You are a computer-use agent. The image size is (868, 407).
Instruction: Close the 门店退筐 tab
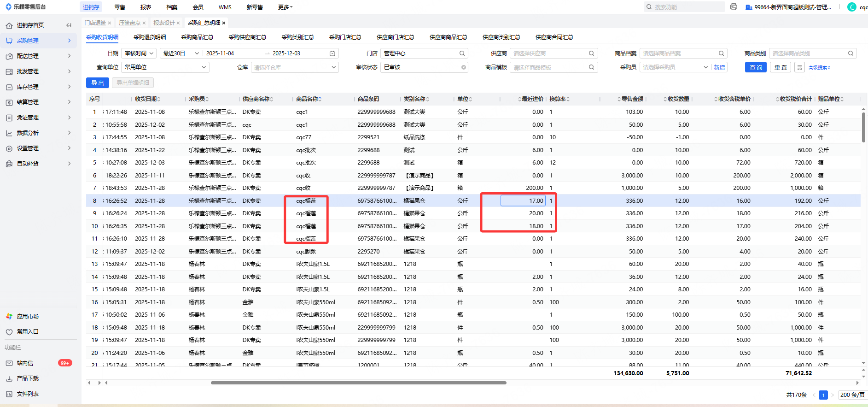tap(110, 23)
